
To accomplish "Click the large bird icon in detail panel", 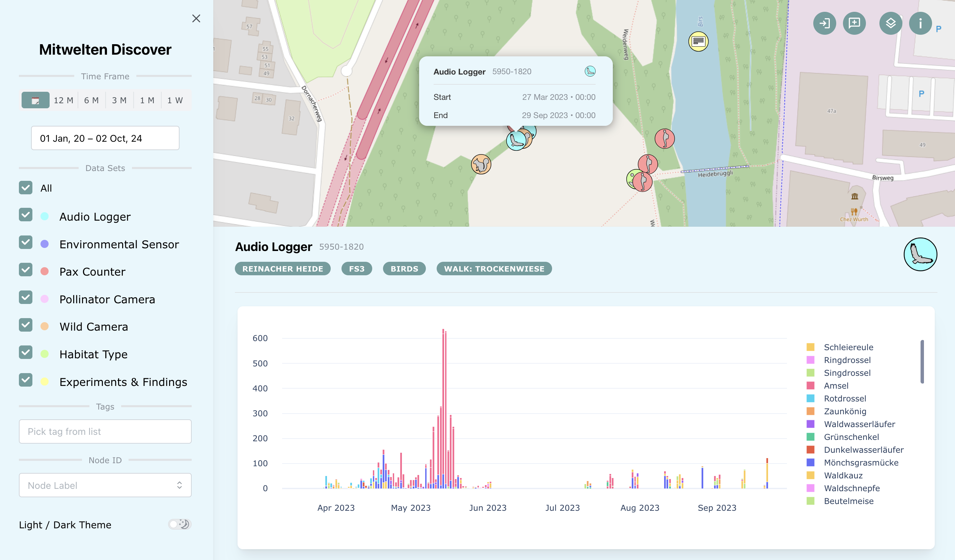I will 920,254.
